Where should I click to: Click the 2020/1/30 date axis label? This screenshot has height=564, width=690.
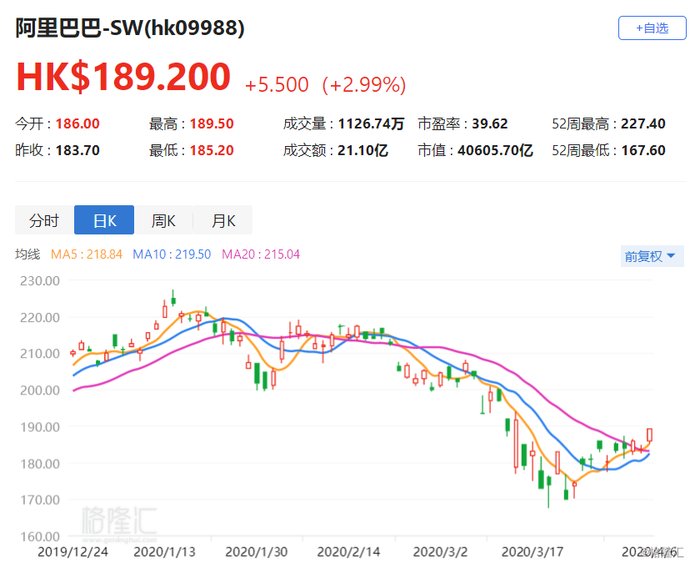coord(256,552)
